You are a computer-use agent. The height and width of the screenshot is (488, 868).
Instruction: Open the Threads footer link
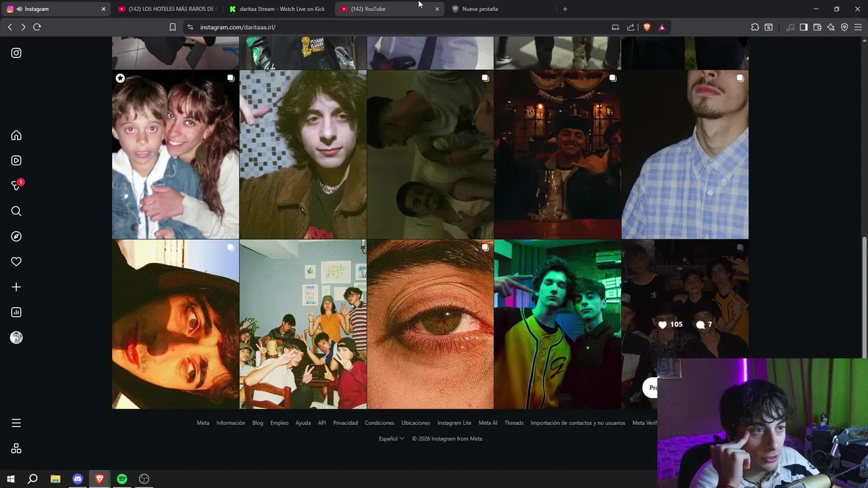[514, 423]
